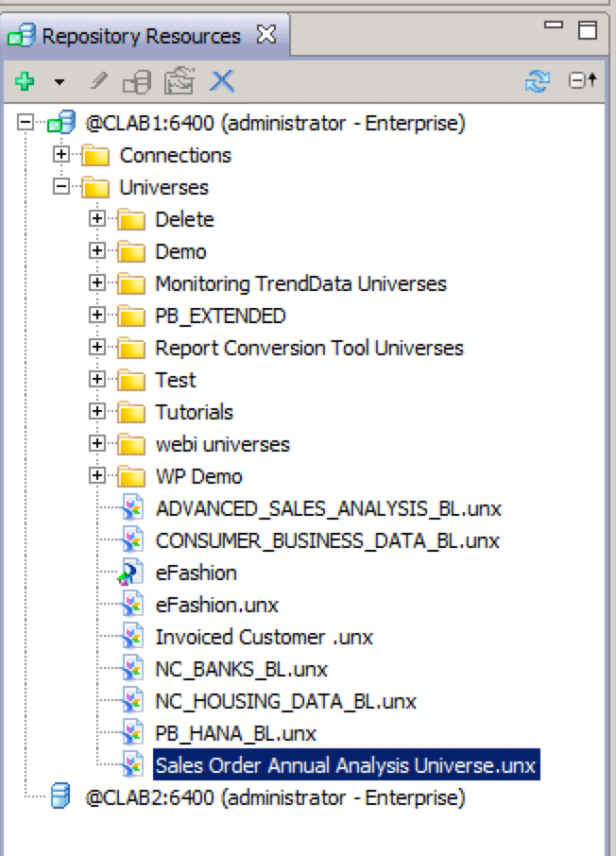
Task: Select @CLAB1:6400 (administrator - Enterprise) label
Action: click(x=275, y=124)
